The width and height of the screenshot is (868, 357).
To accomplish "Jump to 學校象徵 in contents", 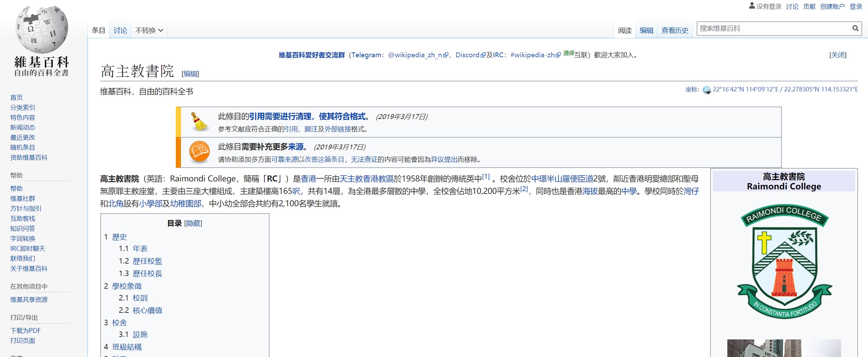I will pos(127,286).
